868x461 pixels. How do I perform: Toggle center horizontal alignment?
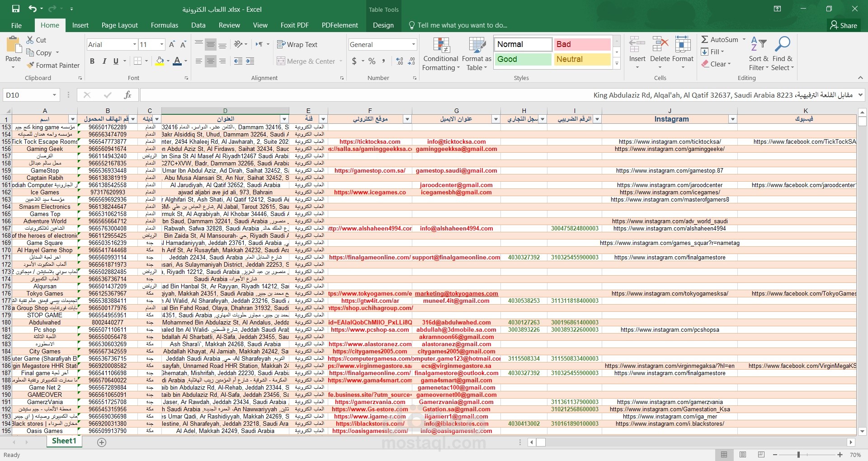click(x=211, y=61)
